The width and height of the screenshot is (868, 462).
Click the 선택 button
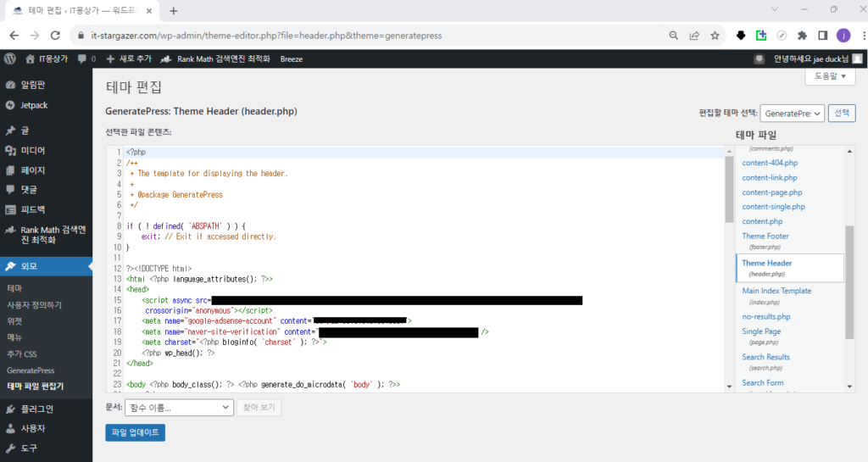(842, 113)
